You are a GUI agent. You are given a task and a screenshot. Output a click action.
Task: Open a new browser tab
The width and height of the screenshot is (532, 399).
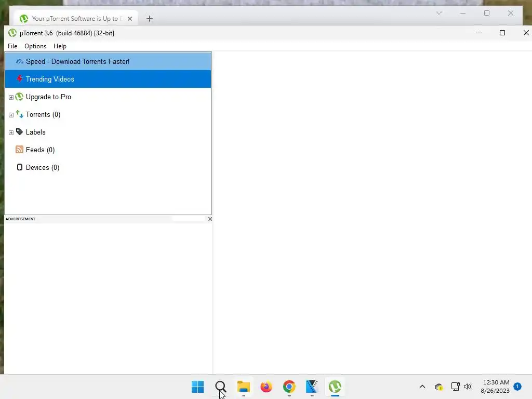150,19
